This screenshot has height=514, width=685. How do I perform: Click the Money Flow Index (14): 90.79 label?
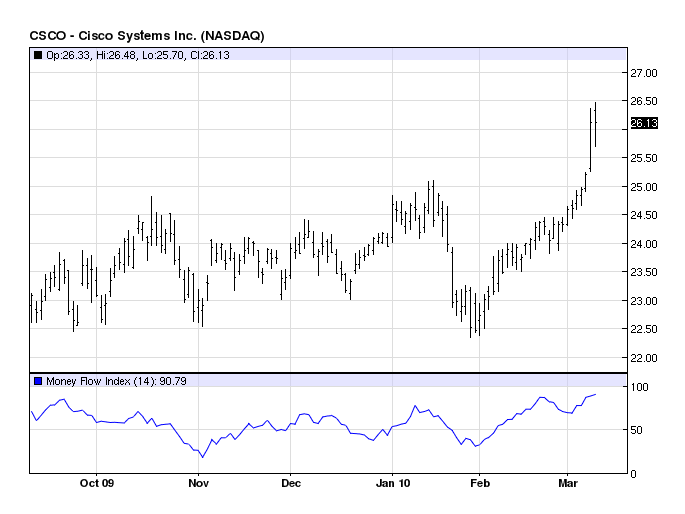(116, 381)
